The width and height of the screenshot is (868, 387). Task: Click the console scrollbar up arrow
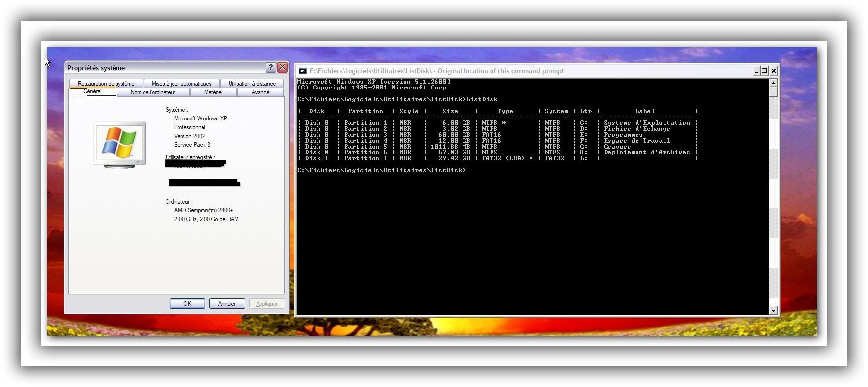(x=773, y=82)
